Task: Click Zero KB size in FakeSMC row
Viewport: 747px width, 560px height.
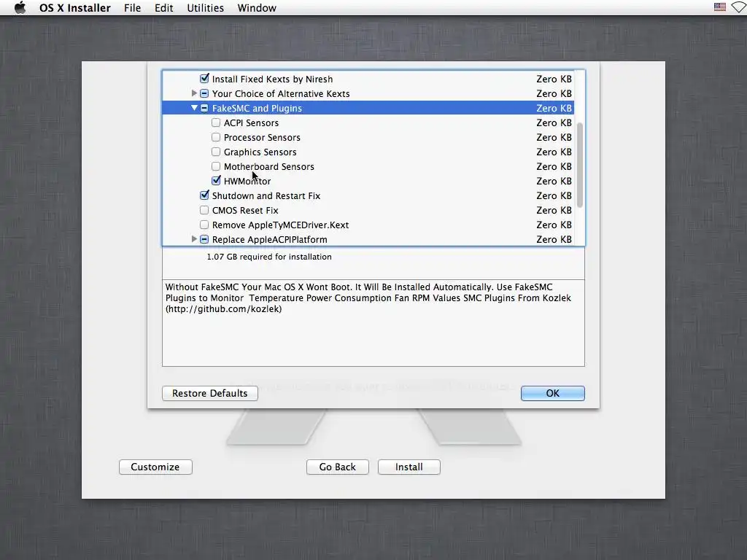Action: (554, 108)
